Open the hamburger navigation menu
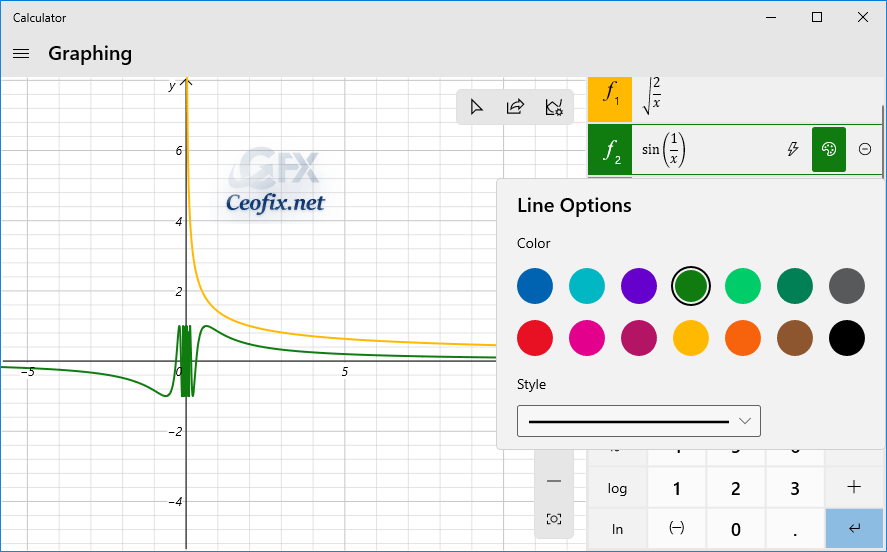Image resolution: width=887 pixels, height=552 pixels. tap(21, 54)
